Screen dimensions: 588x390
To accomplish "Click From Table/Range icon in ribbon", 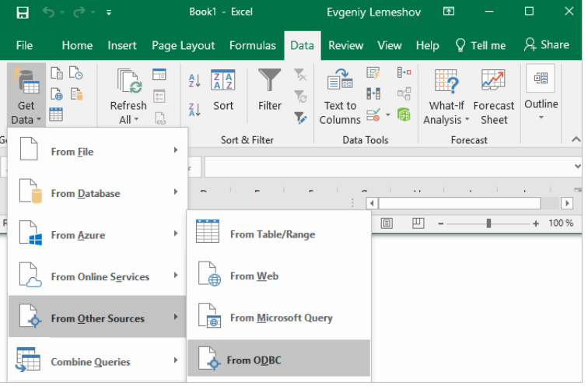I will click(x=56, y=114).
